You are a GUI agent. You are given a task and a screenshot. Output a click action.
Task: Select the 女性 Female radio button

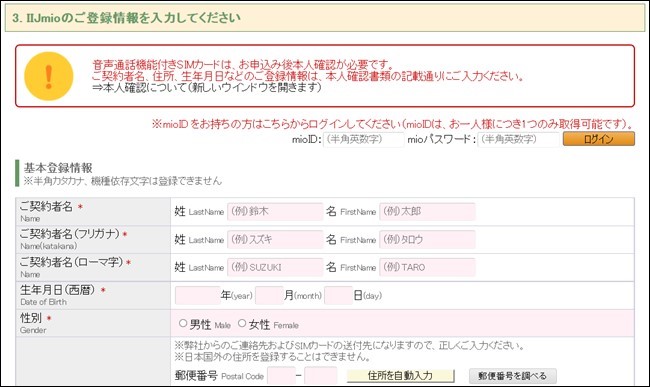coord(242,323)
